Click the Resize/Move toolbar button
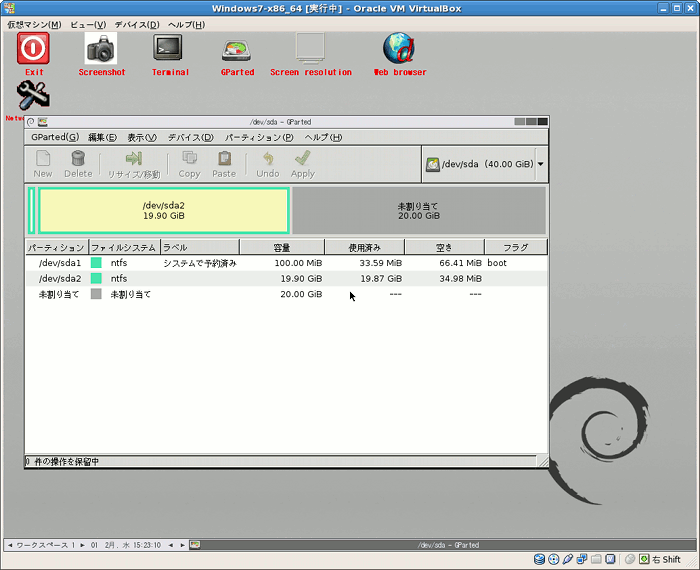This screenshot has height=570, width=700. [x=133, y=164]
